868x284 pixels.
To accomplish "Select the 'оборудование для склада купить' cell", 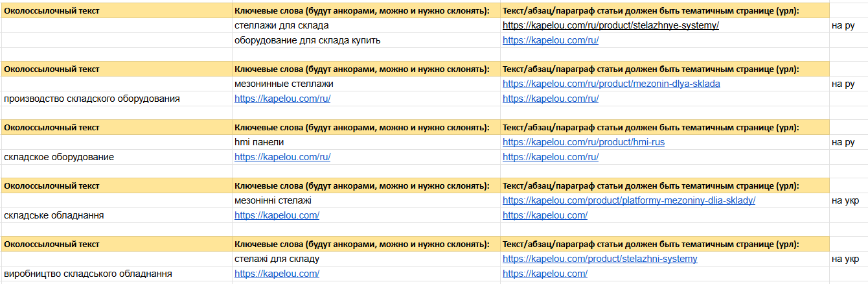I will pos(365,40).
